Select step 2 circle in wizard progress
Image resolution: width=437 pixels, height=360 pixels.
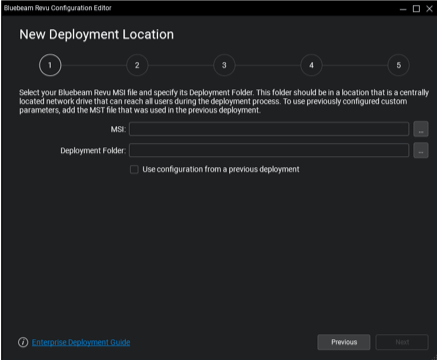tap(137, 65)
